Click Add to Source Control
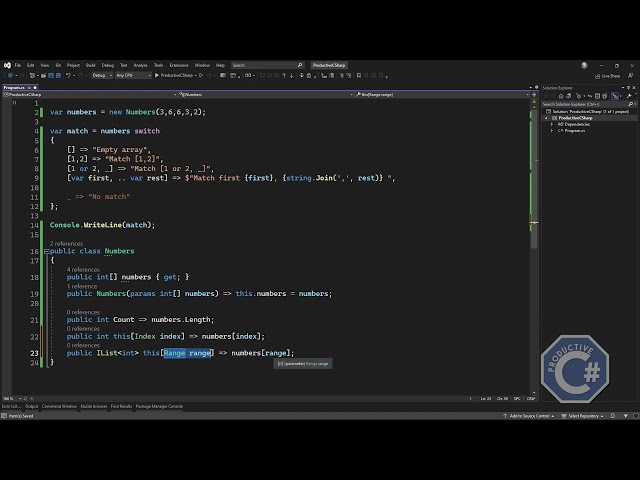 tap(529, 416)
